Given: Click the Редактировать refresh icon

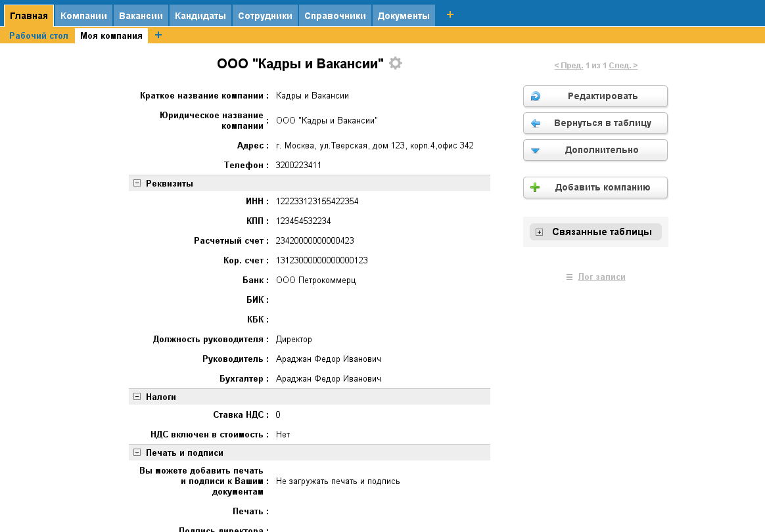Looking at the screenshot, I should [536, 97].
